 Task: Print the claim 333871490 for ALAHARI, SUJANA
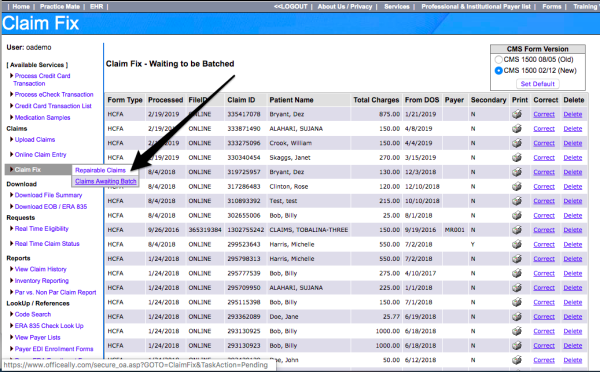tap(517, 129)
